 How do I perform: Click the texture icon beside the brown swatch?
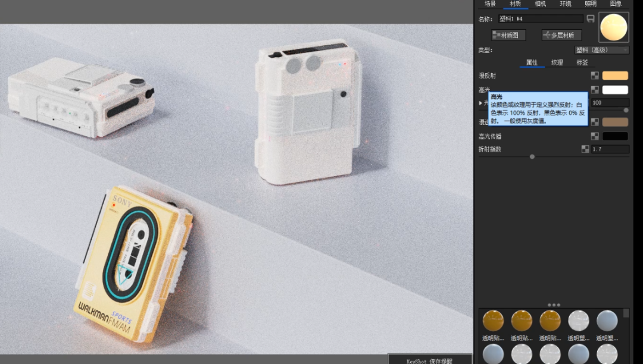[x=595, y=122]
